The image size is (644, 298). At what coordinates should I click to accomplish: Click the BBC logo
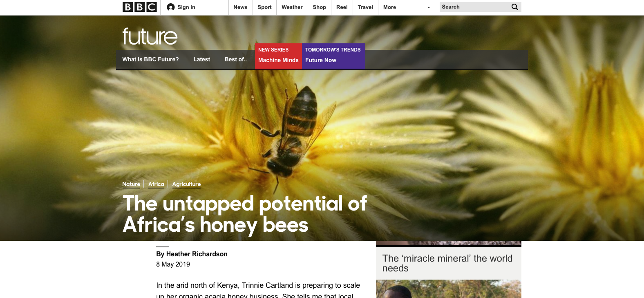[x=139, y=7]
